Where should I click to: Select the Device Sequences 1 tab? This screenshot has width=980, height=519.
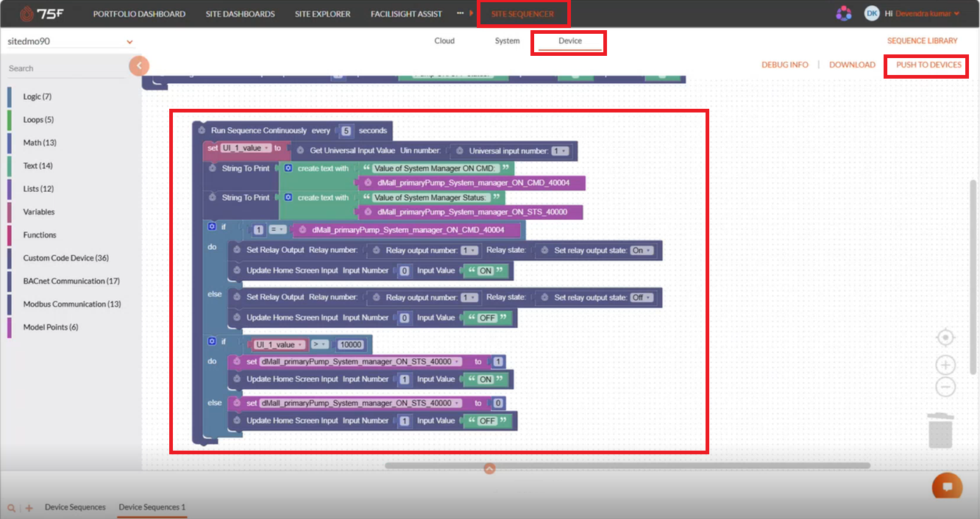click(152, 507)
